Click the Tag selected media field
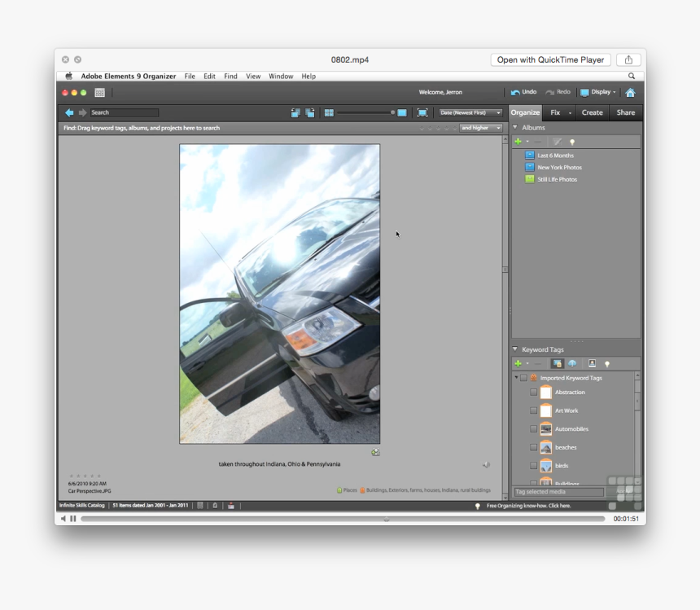This screenshot has width=700, height=610. [x=558, y=492]
